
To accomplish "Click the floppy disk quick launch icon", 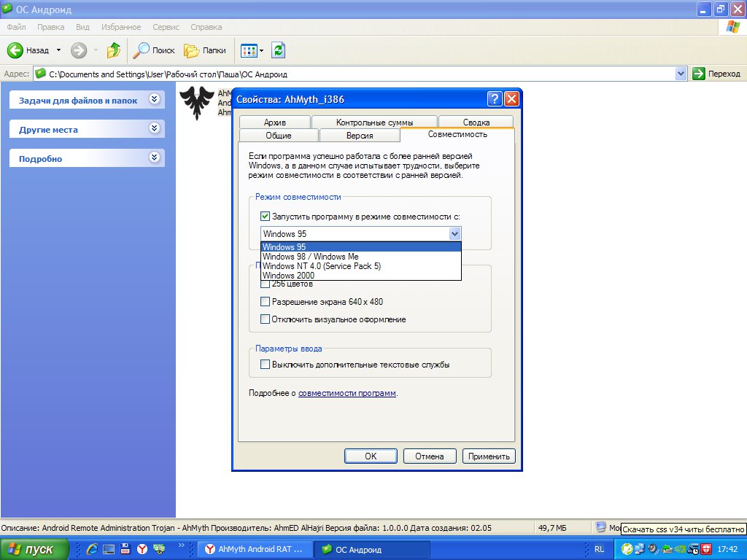I will [125, 549].
